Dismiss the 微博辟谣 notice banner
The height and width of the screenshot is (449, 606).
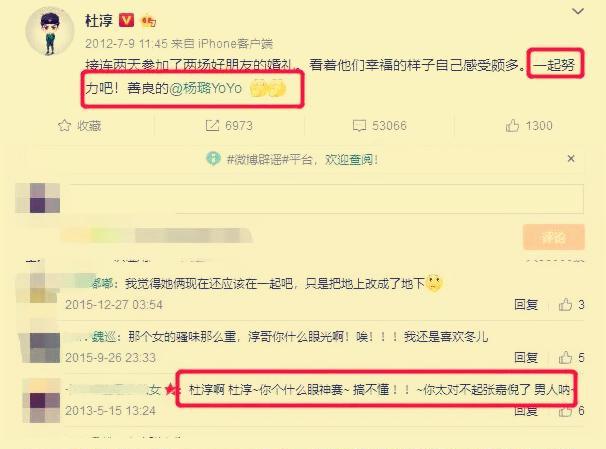click(x=571, y=158)
